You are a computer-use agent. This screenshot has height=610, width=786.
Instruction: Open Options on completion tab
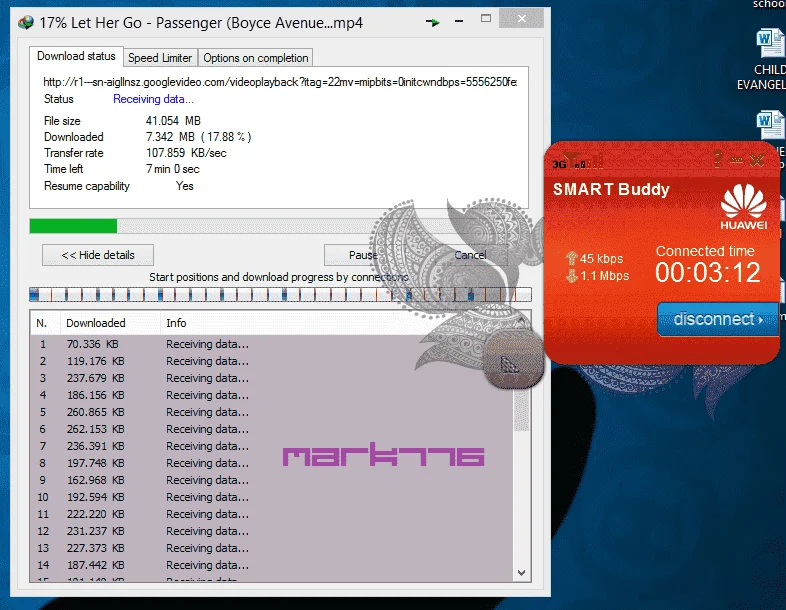click(x=256, y=58)
